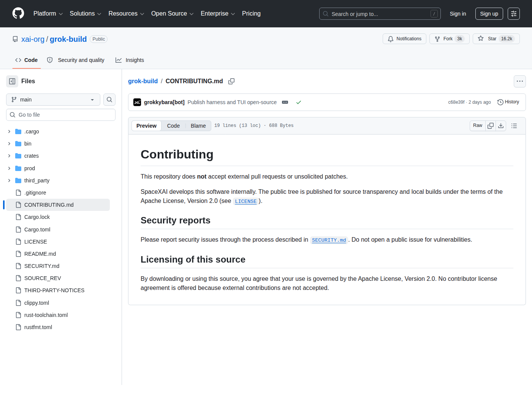Select the Preview file view

[x=146, y=126]
